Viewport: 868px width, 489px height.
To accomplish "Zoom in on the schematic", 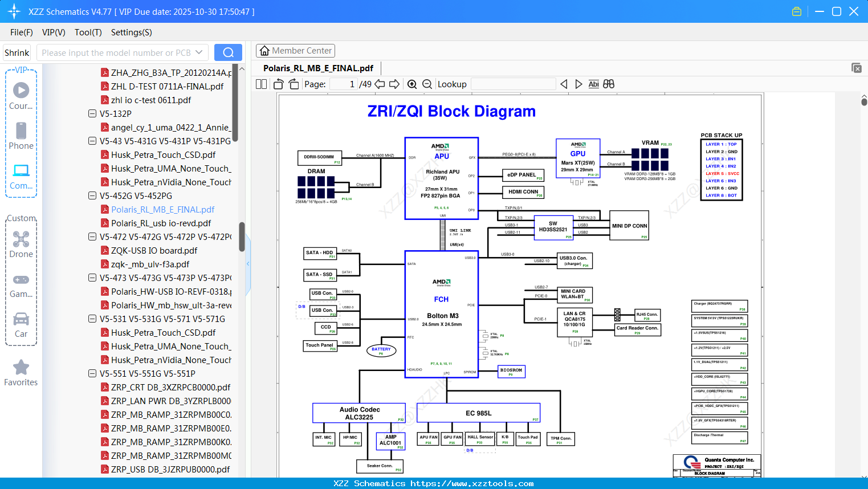I will coord(412,84).
